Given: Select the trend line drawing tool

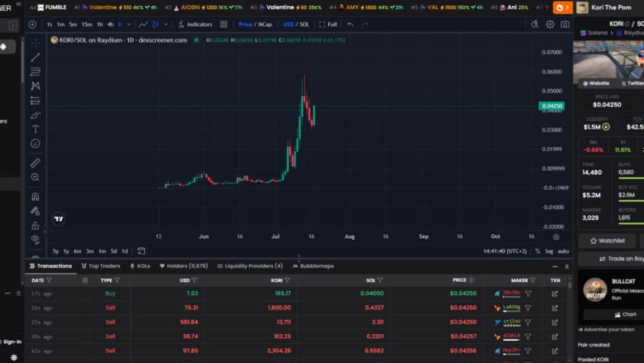Looking at the screenshot, I should pyautogui.click(x=35, y=57).
